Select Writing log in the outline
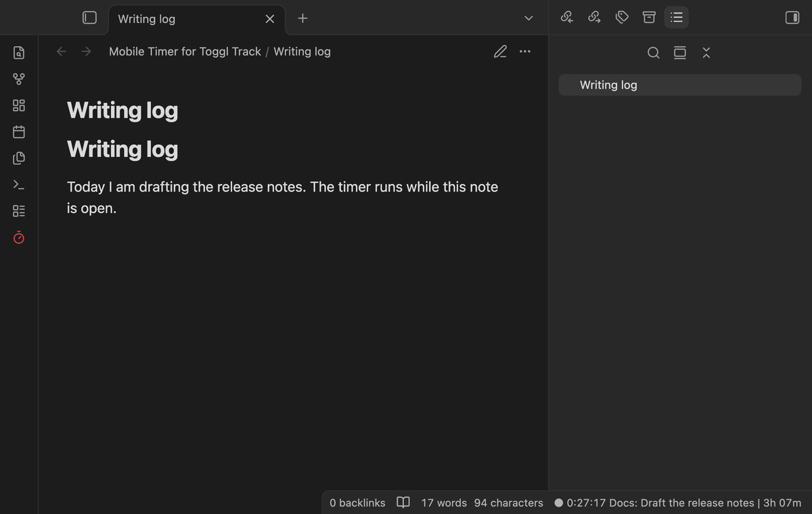 (x=680, y=85)
